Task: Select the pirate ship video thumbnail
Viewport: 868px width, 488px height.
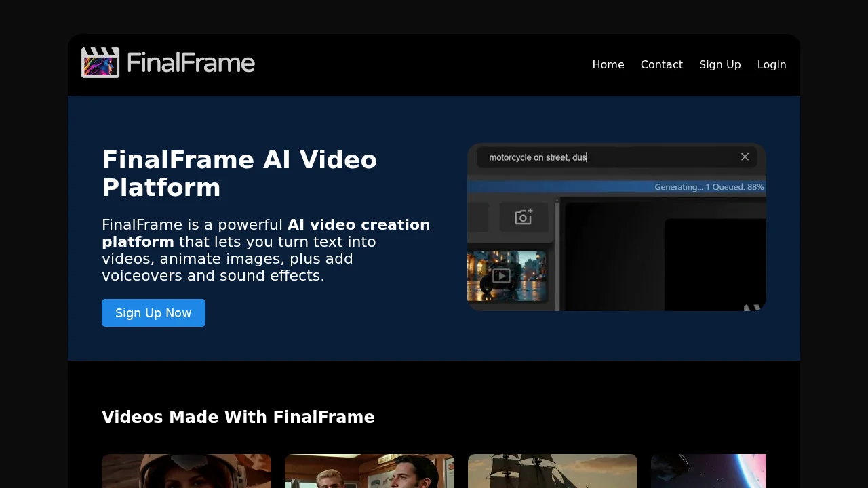Action: [553, 471]
